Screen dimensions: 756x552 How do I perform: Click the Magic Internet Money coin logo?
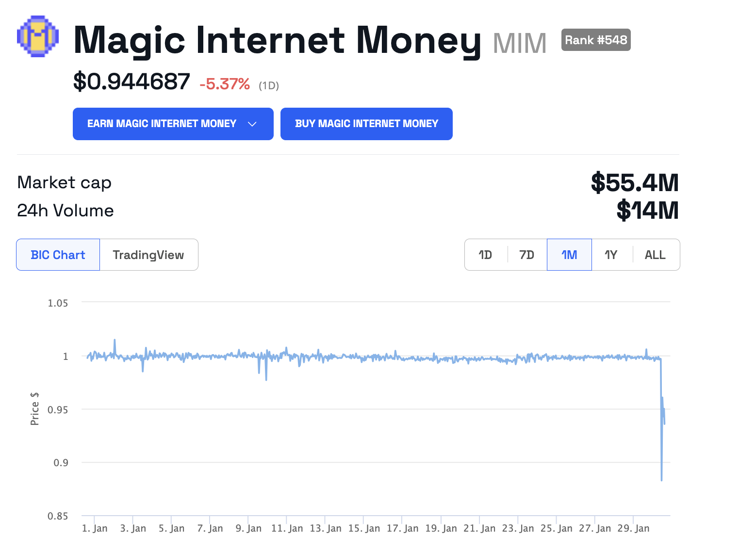pyautogui.click(x=38, y=36)
